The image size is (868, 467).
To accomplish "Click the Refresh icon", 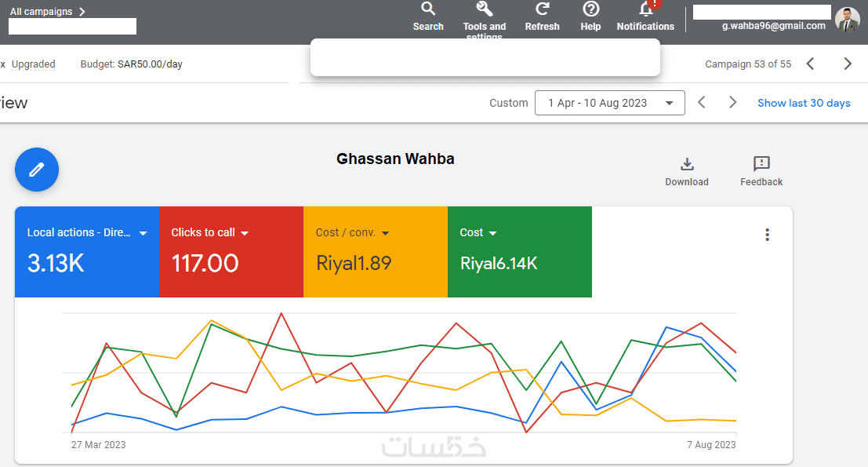I will tap(542, 9).
